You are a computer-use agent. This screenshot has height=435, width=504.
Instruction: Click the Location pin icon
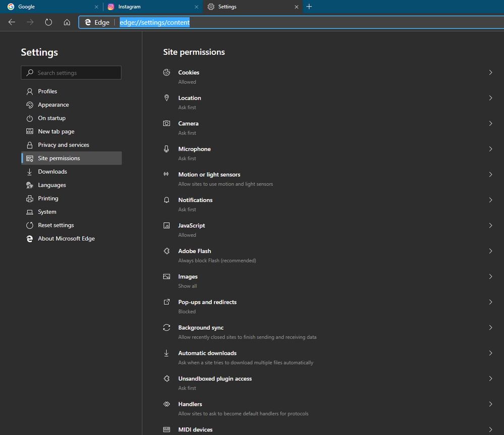166,98
